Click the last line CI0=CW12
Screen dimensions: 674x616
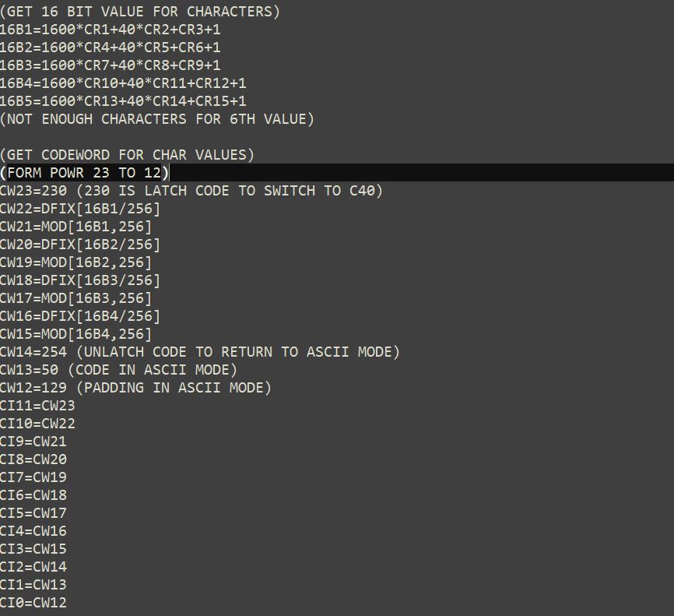33,603
